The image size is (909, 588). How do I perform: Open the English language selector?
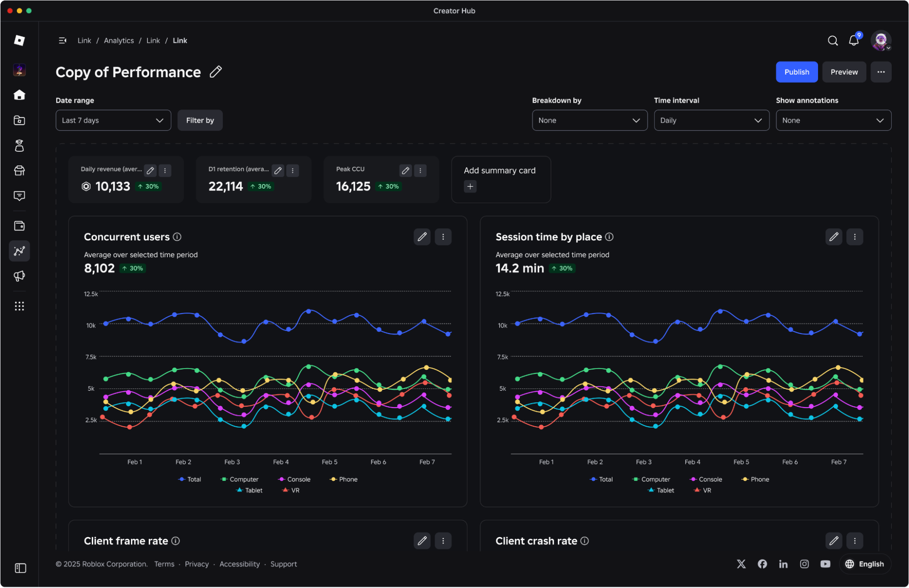[x=864, y=564]
